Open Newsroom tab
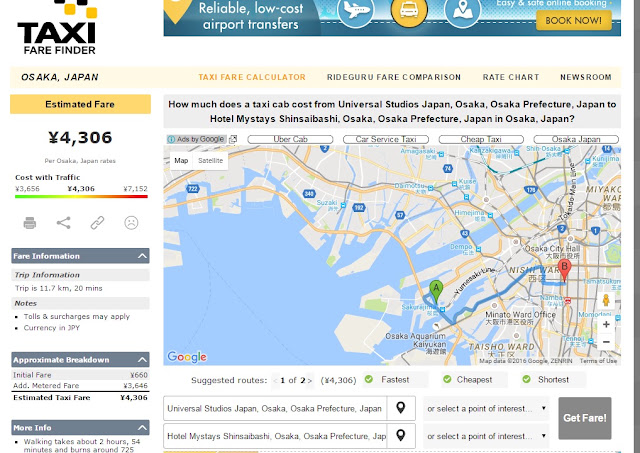640x453 pixels. point(586,77)
